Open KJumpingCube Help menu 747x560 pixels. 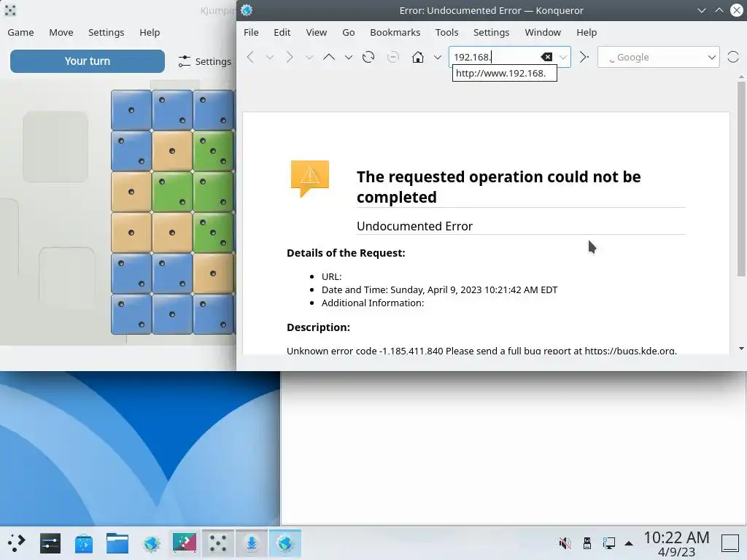pyautogui.click(x=150, y=32)
